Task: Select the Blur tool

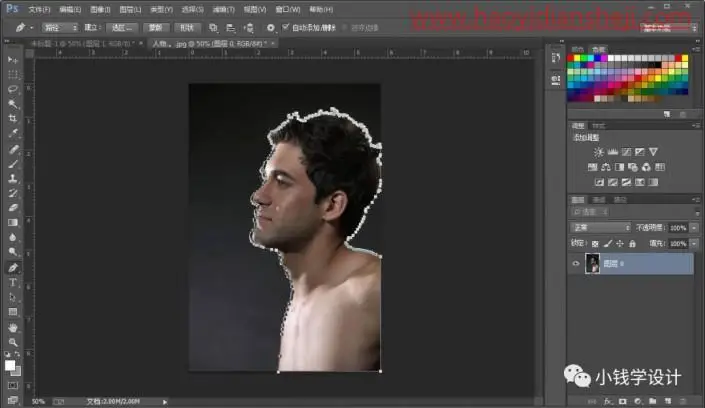Action: 13,238
